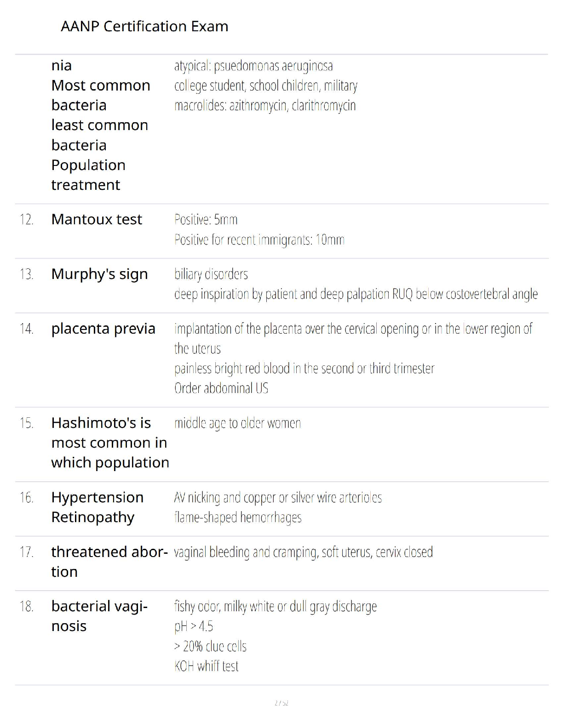Viewport: 563px width, 728px height.
Task: Select the threatened abortion term
Action: 109,562
